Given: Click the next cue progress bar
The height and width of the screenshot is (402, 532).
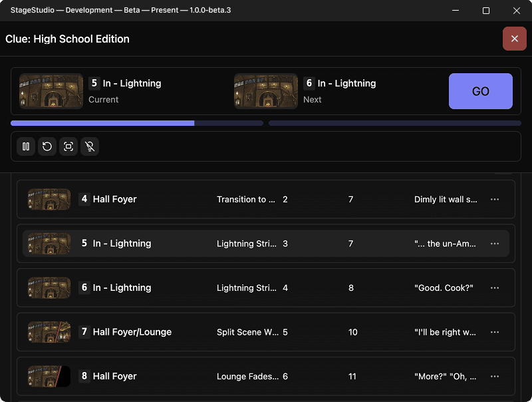Looking at the screenshot, I should point(395,123).
